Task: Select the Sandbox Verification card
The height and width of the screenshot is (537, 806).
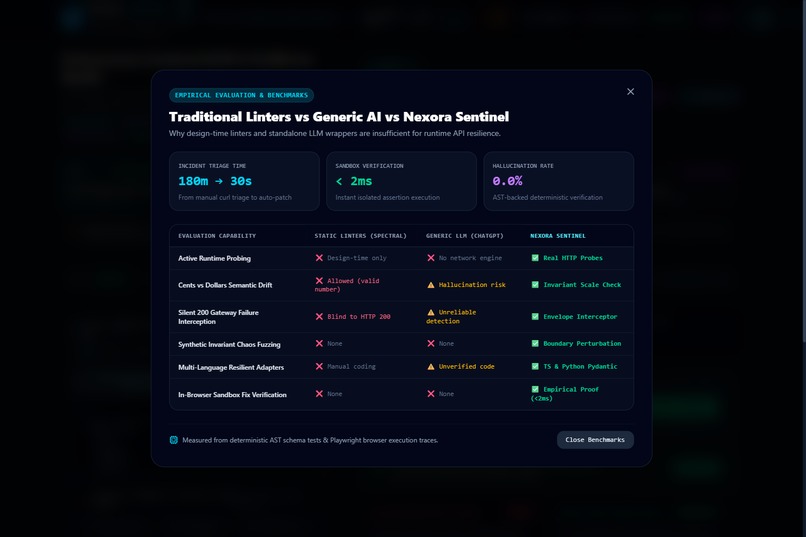Action: (401, 181)
